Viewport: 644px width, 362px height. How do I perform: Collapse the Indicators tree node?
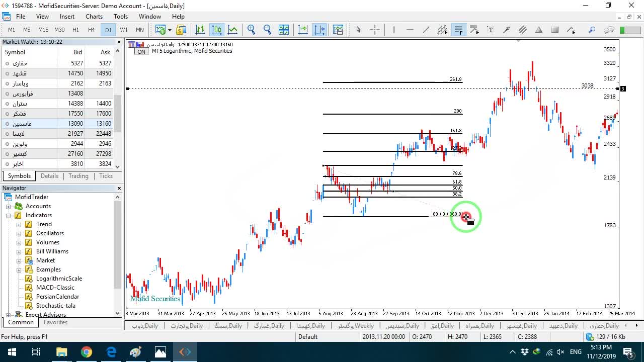point(9,215)
